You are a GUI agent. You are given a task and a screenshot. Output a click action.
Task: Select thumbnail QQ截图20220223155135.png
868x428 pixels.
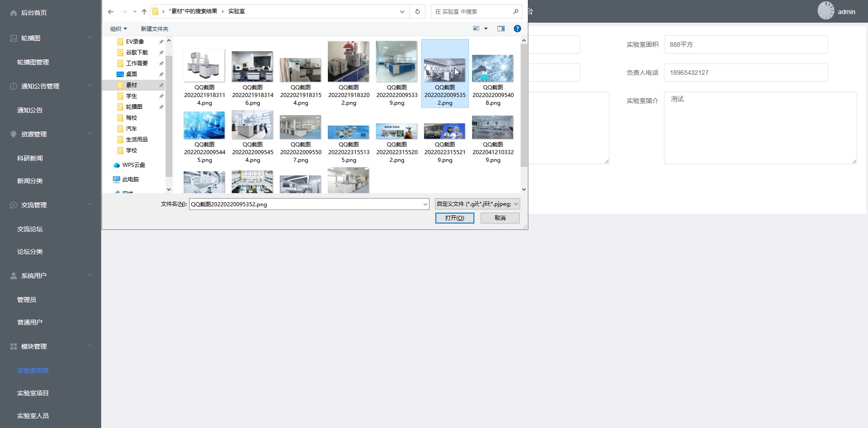tap(349, 137)
